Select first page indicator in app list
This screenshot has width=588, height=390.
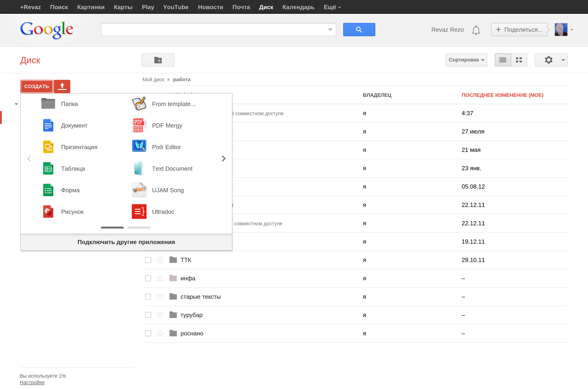(x=112, y=228)
